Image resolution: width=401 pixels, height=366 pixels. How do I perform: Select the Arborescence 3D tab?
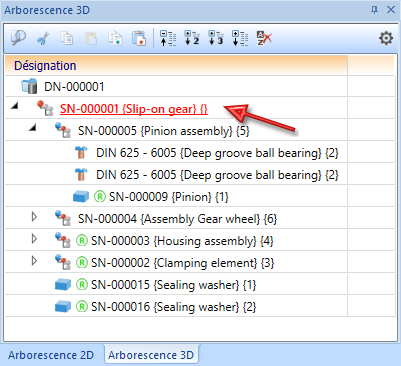click(151, 355)
